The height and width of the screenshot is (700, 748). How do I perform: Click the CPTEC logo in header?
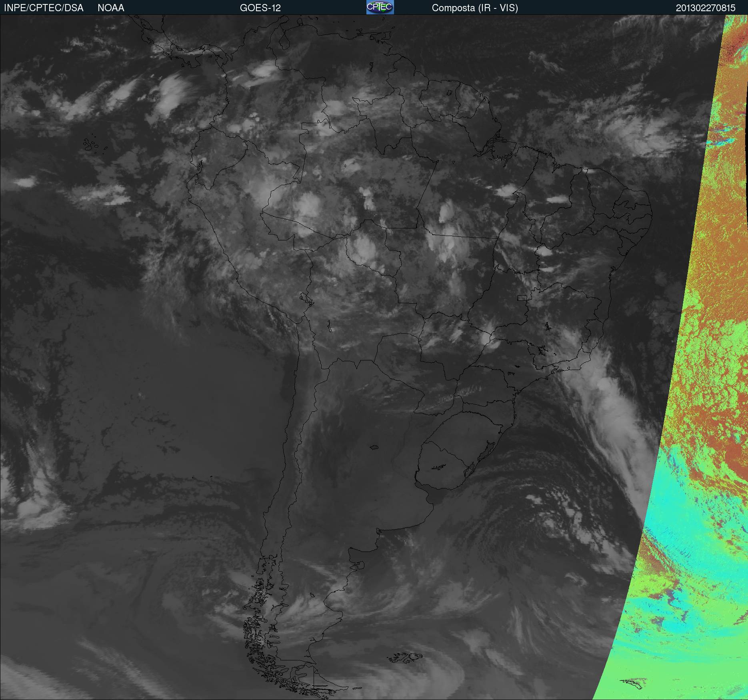pos(380,7)
